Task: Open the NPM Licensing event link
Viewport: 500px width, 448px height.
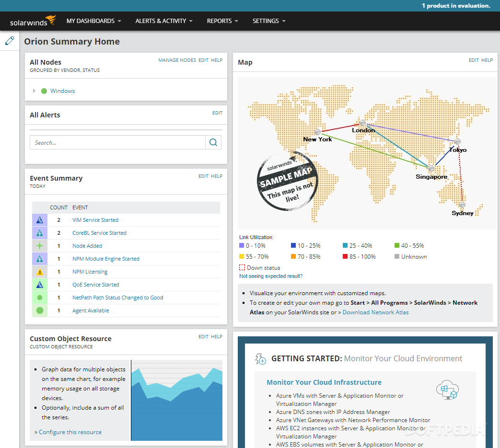Action: tap(90, 272)
